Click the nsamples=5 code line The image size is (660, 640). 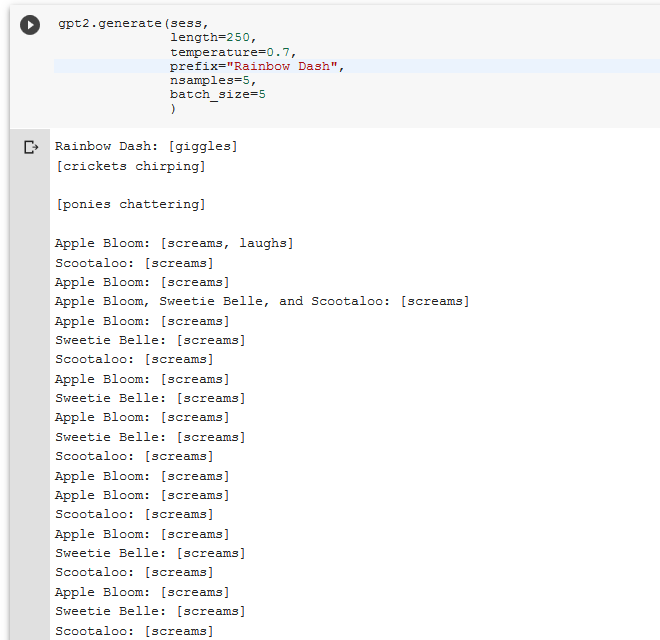click(212, 80)
